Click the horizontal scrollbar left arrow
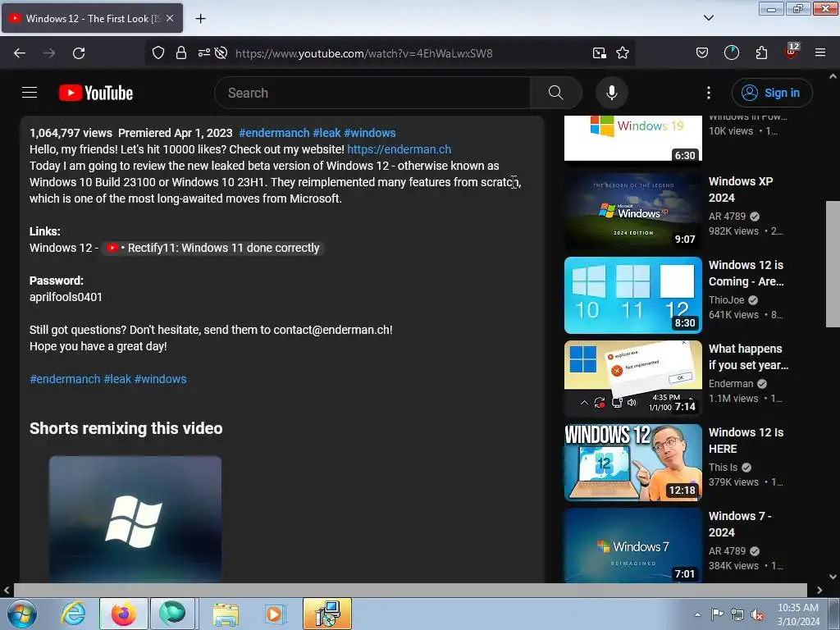The image size is (840, 630). [x=7, y=590]
